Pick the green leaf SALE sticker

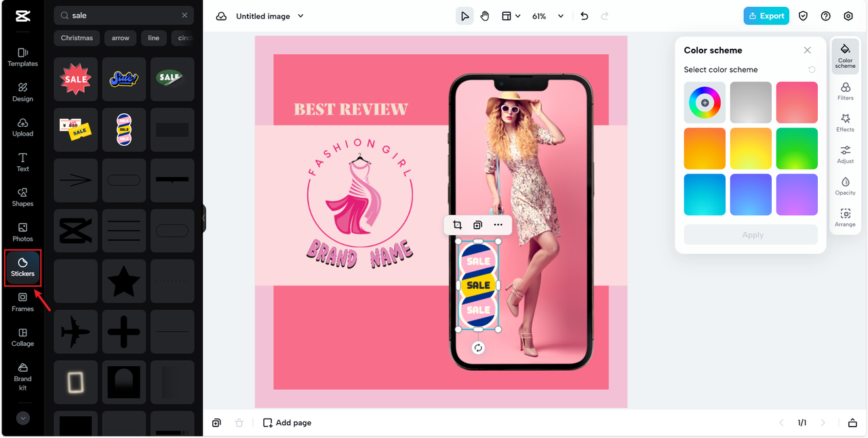(x=172, y=79)
